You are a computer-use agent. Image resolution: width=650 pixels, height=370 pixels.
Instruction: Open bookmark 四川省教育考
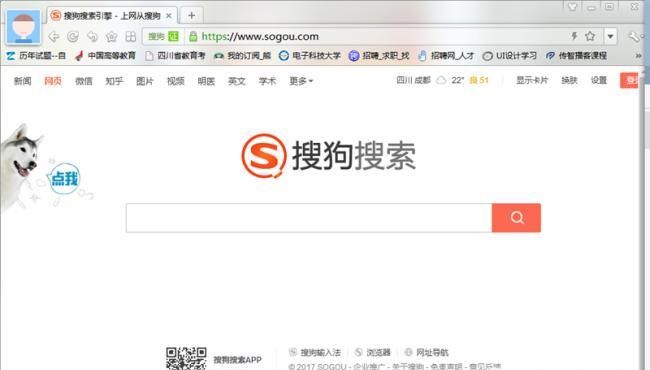(175, 56)
